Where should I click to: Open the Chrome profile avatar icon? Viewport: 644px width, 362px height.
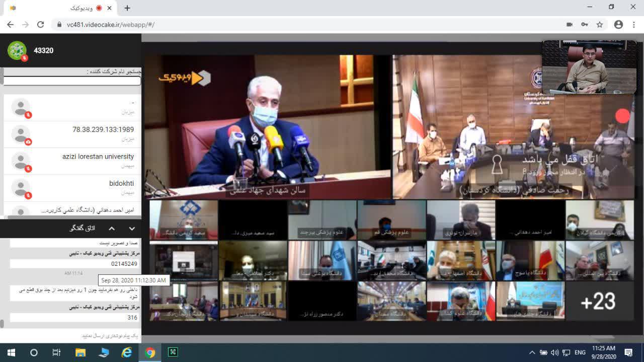[618, 24]
